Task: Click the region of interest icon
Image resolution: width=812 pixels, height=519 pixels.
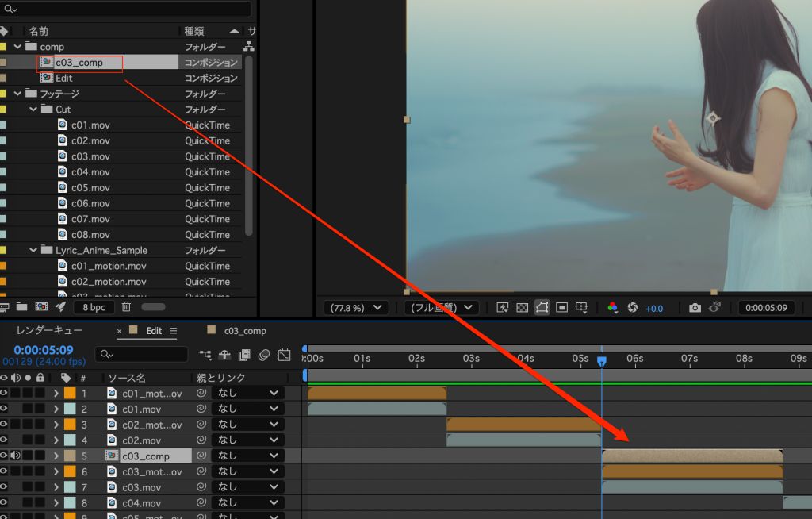Action: pyautogui.click(x=561, y=307)
